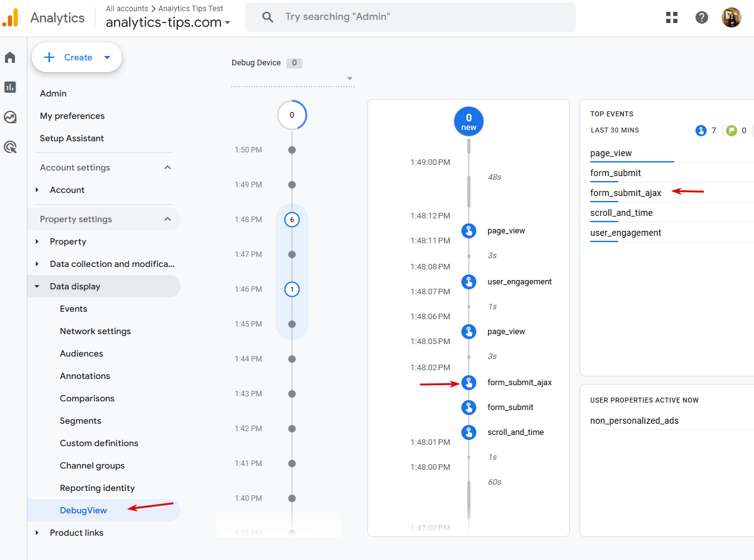Image resolution: width=754 pixels, height=560 pixels.
Task: Click form_submit_ajax in Top Events list
Action: [x=626, y=193]
